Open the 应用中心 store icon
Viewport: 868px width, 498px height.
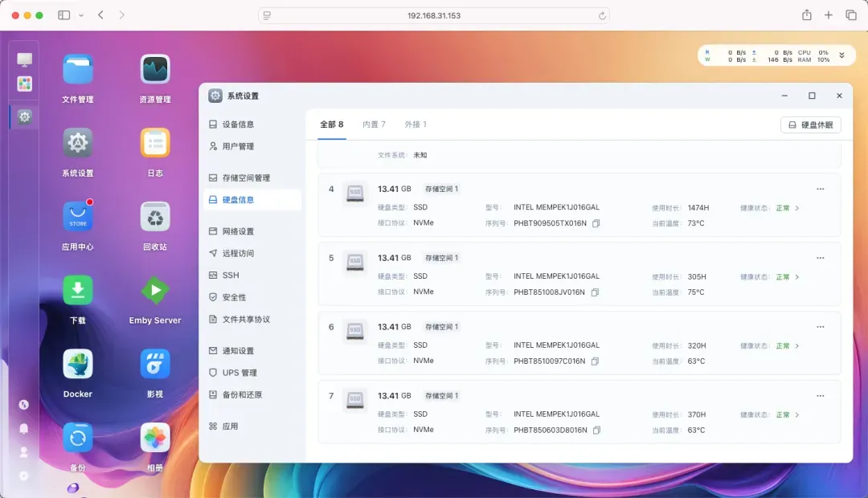pos(78,216)
